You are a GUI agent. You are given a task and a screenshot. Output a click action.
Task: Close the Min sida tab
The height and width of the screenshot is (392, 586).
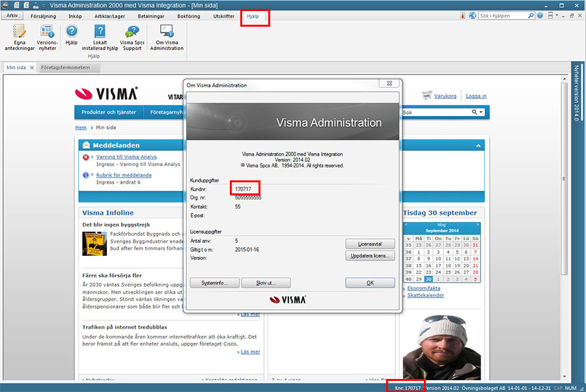coord(31,68)
